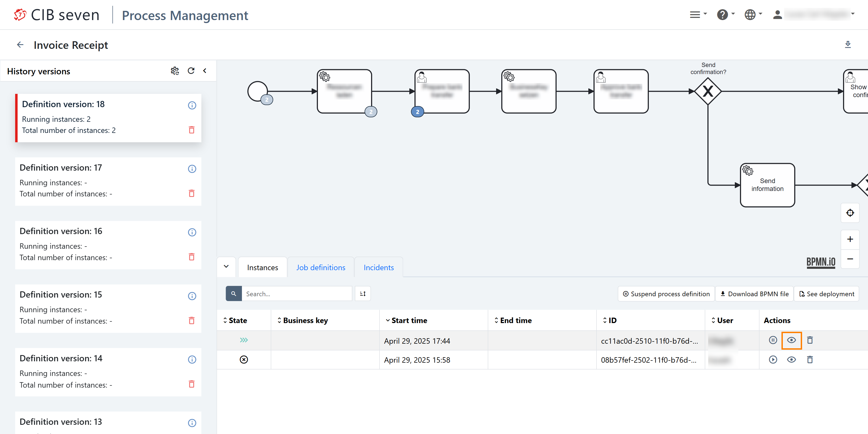
Task: Delete the instance started at 15:58
Action: point(810,359)
